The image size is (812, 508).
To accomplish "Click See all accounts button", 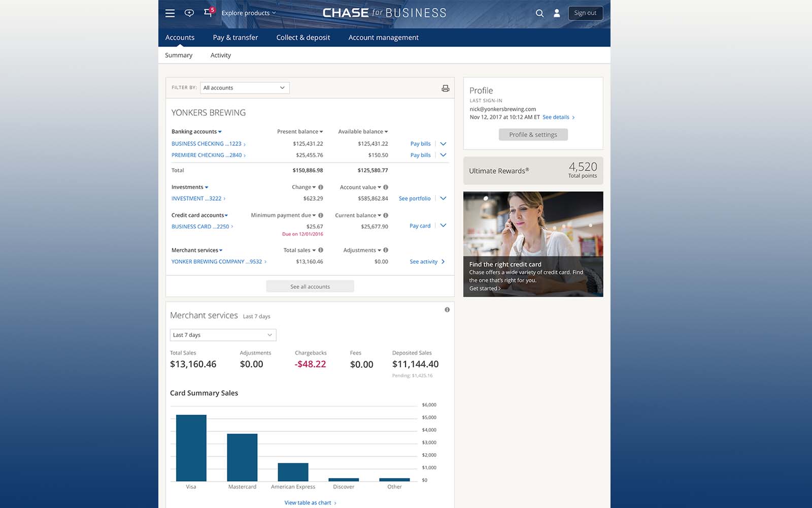I will 310,287.
